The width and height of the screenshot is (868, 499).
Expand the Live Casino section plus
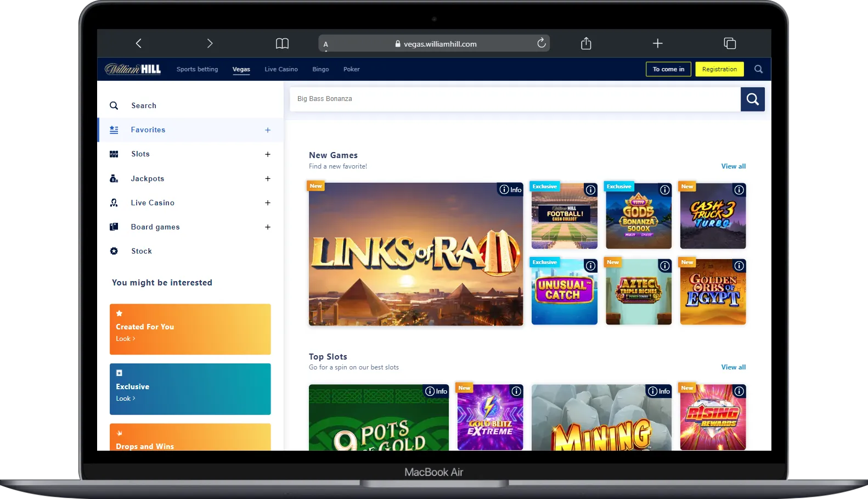click(x=268, y=203)
